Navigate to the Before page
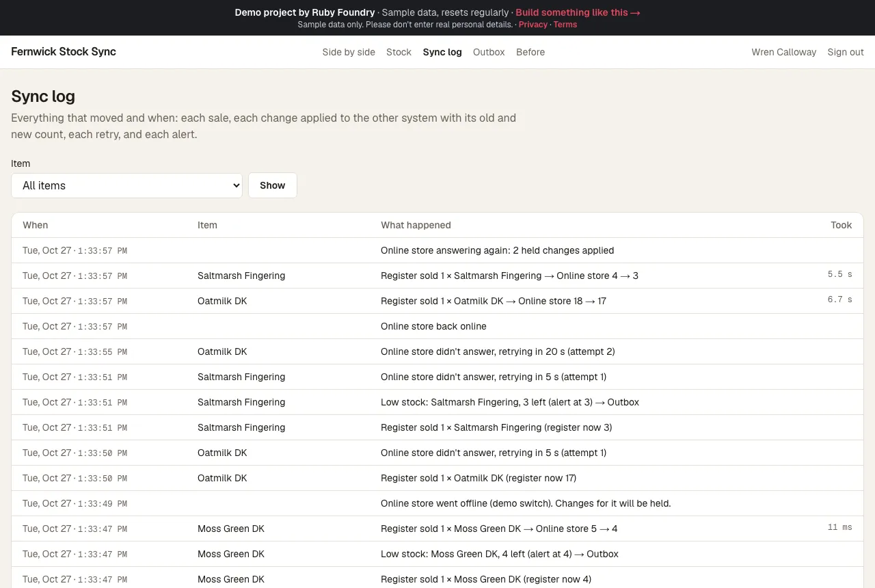The image size is (875, 588). coord(530,52)
